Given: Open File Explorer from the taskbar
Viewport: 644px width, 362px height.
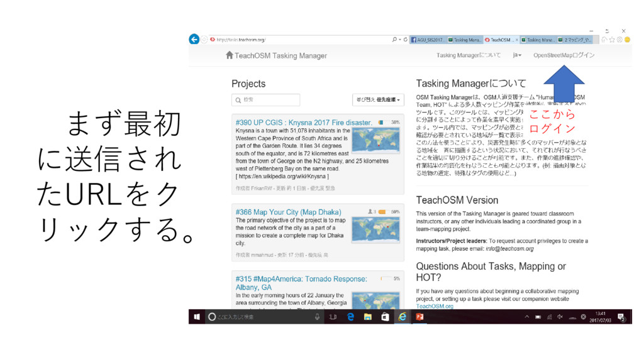Looking at the screenshot, I should pos(367,317).
